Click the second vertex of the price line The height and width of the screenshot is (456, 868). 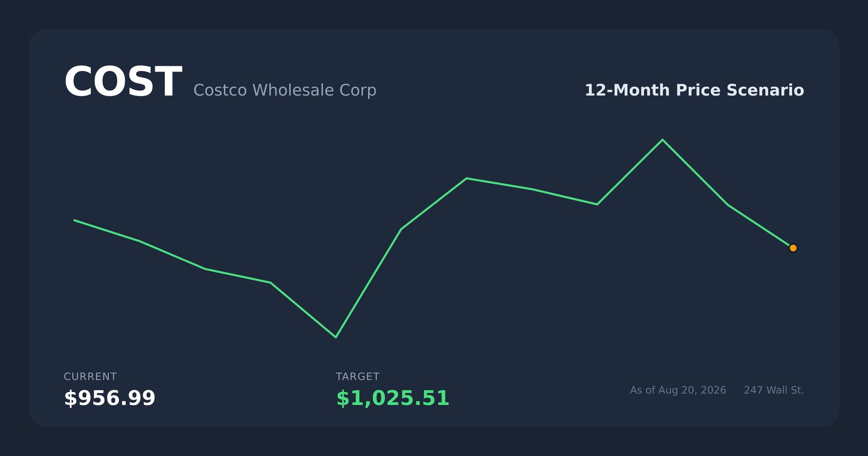[x=140, y=241]
